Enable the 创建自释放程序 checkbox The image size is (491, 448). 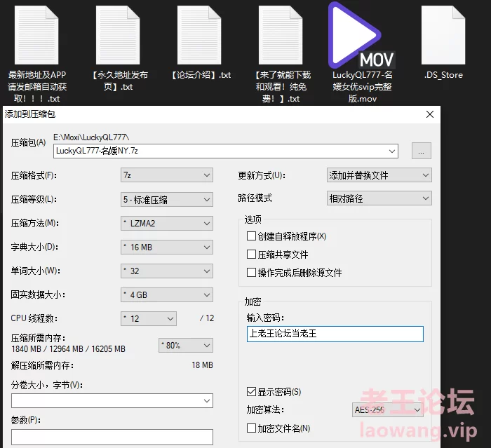(x=251, y=236)
